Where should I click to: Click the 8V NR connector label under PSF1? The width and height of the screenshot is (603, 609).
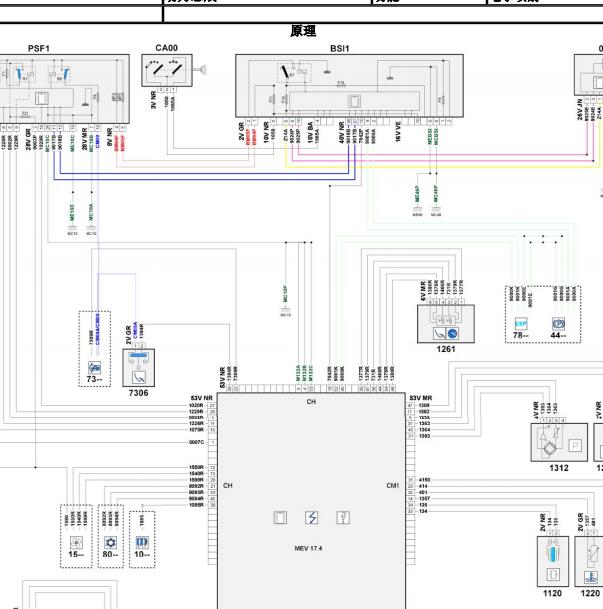109,137
